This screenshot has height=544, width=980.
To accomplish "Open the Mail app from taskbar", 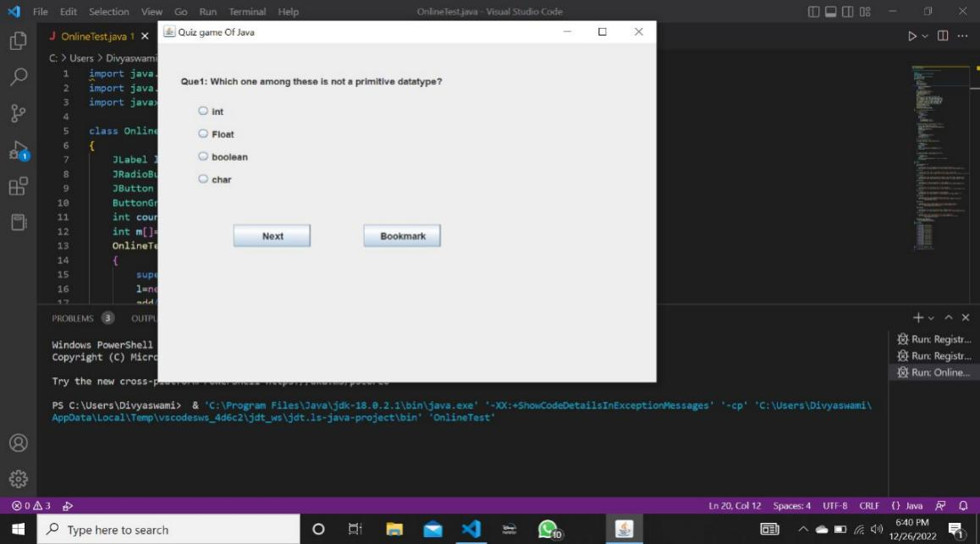I will point(432,529).
